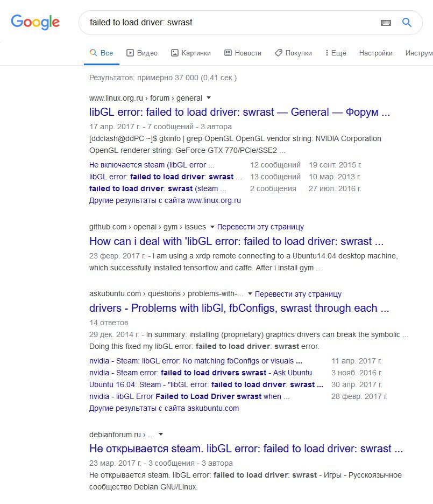Click the github.com › openai › gym › issues breadcrumb
433x504 pixels.
tap(147, 227)
